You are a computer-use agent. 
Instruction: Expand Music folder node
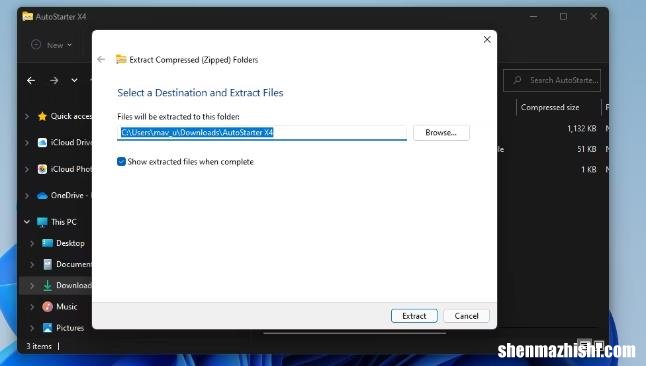coord(32,307)
